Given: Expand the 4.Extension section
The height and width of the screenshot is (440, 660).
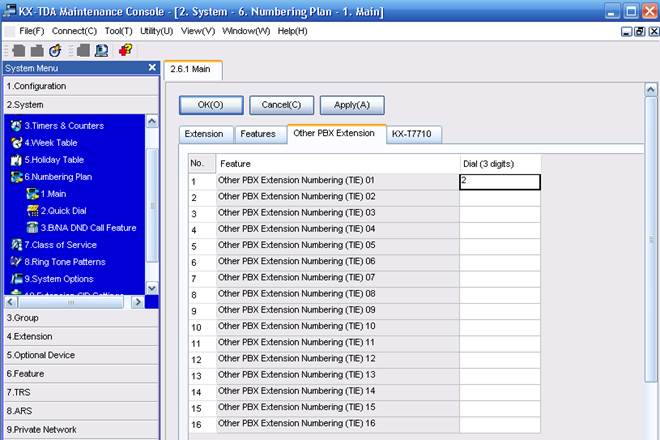Looking at the screenshot, I should (81, 337).
